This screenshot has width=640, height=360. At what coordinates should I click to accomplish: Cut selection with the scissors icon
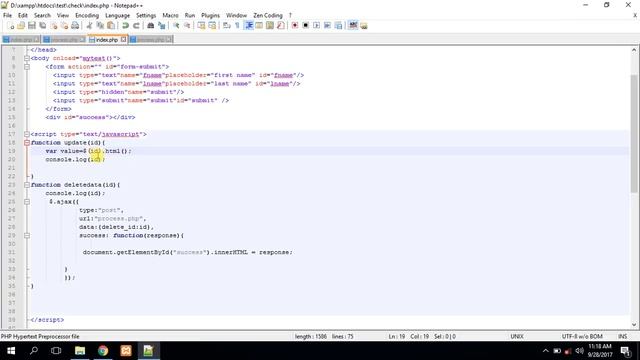click(x=89, y=26)
